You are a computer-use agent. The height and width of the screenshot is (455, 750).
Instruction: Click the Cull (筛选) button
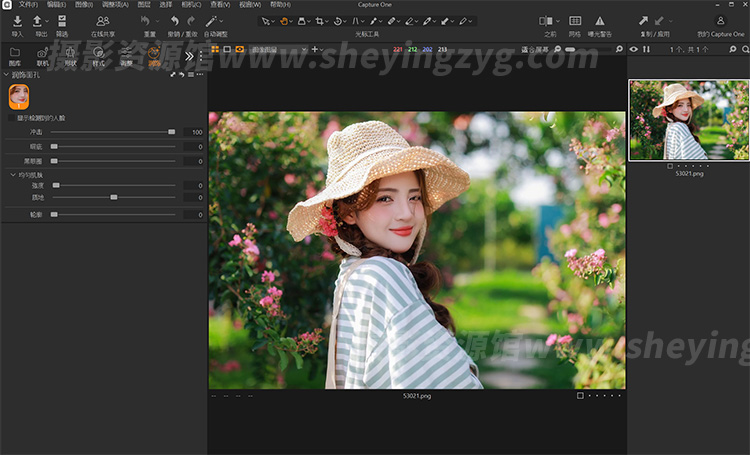coord(62,21)
